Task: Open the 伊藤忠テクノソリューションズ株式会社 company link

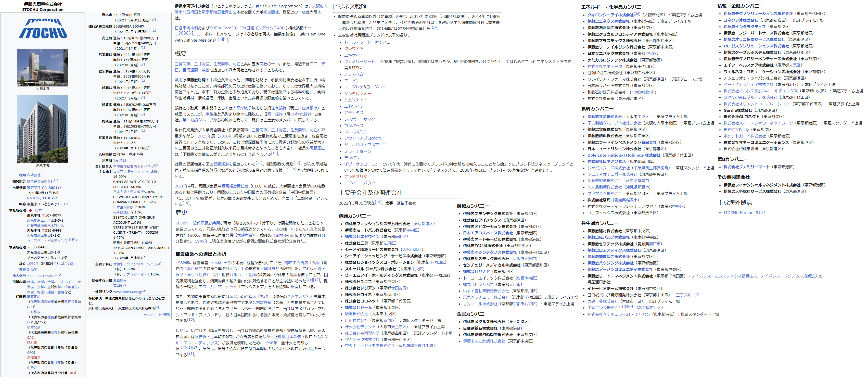Action: [x=758, y=14]
